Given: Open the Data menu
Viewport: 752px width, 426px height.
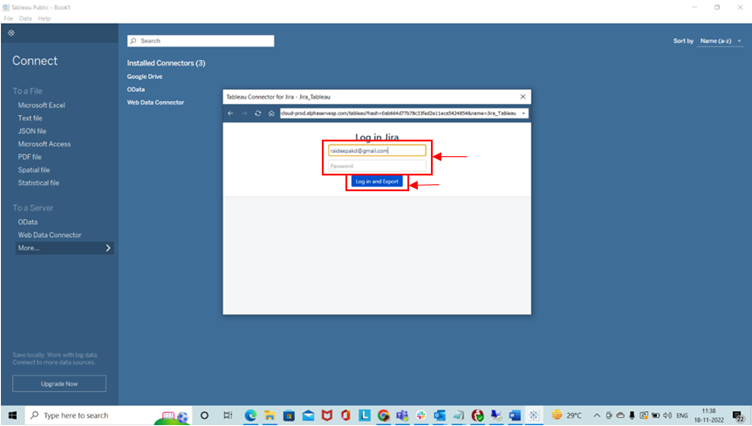Looking at the screenshot, I should click(25, 18).
